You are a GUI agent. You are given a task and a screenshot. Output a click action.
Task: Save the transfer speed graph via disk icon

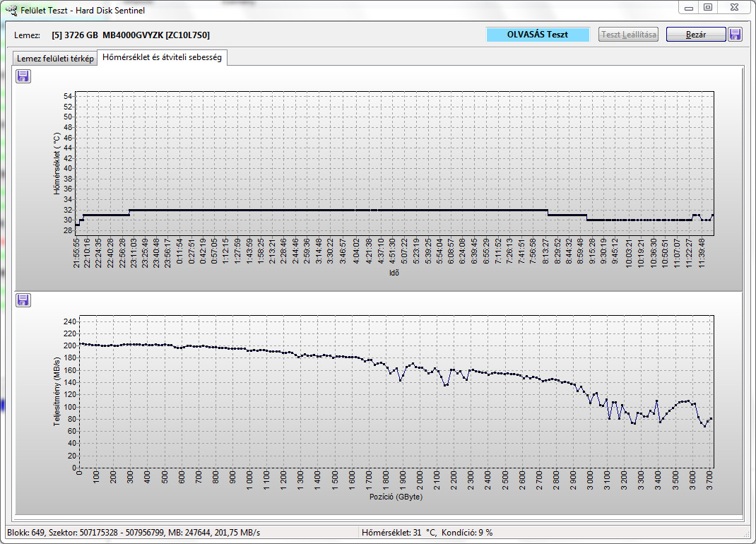[23, 300]
